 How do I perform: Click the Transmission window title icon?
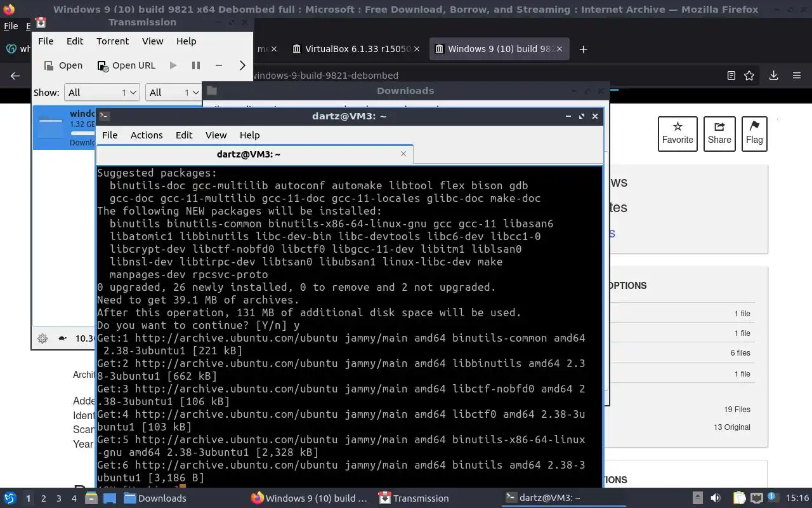(41, 23)
